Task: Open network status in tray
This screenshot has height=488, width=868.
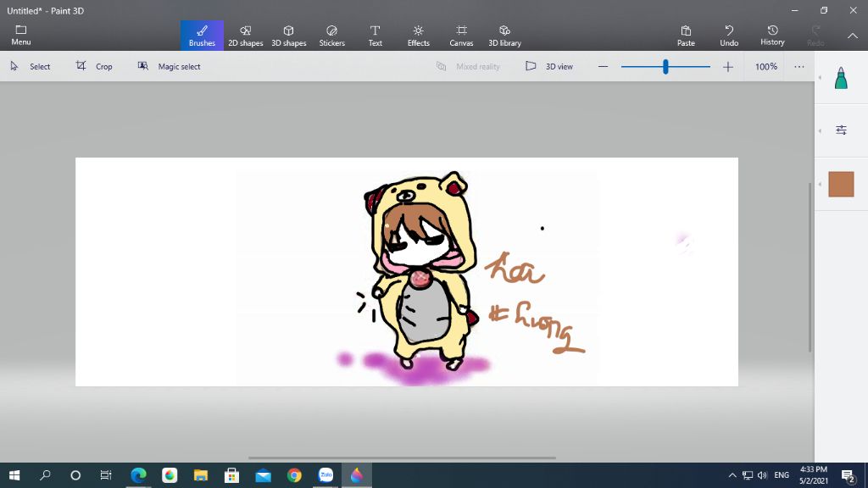Action: (x=748, y=475)
